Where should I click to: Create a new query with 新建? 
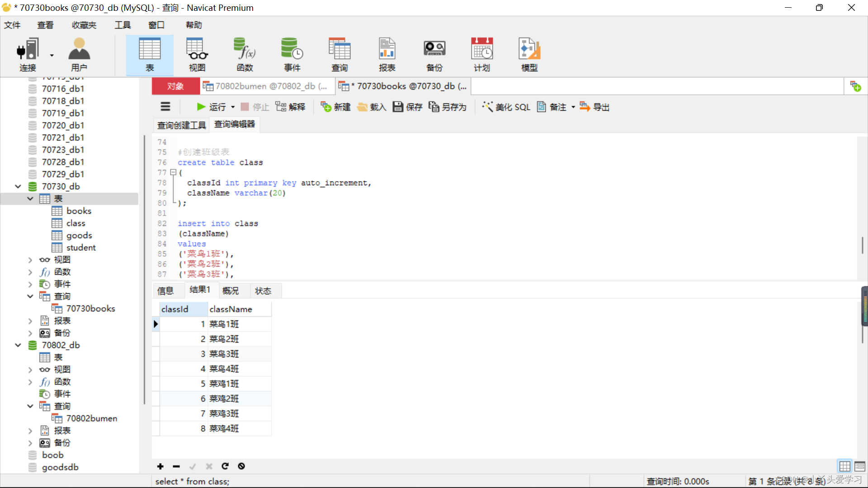(336, 107)
